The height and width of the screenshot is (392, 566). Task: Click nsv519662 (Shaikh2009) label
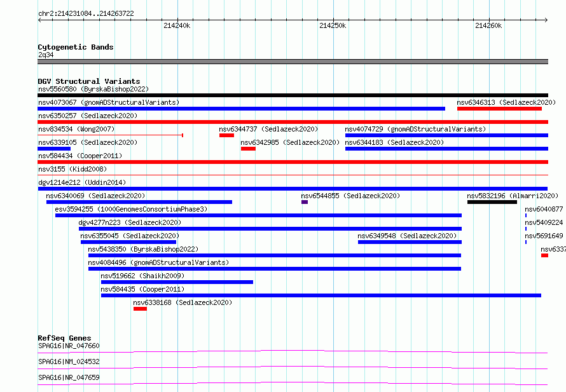(142, 276)
